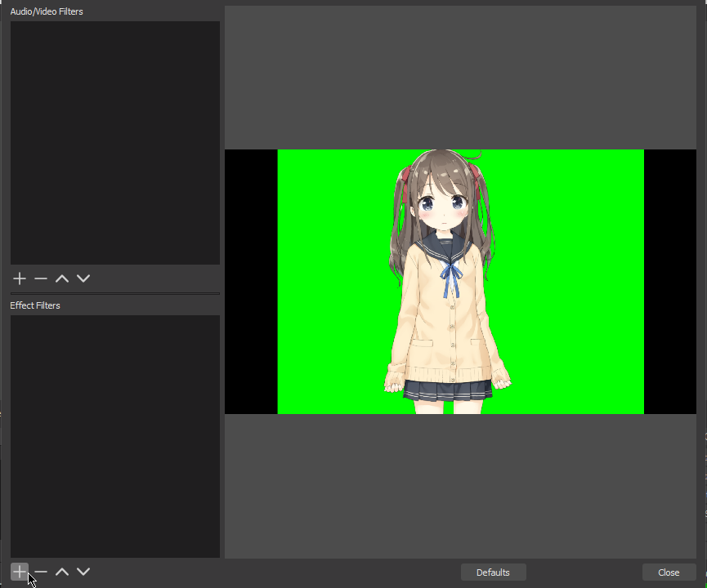Move Effect filter down with arrow
707x588 pixels.
[83, 572]
